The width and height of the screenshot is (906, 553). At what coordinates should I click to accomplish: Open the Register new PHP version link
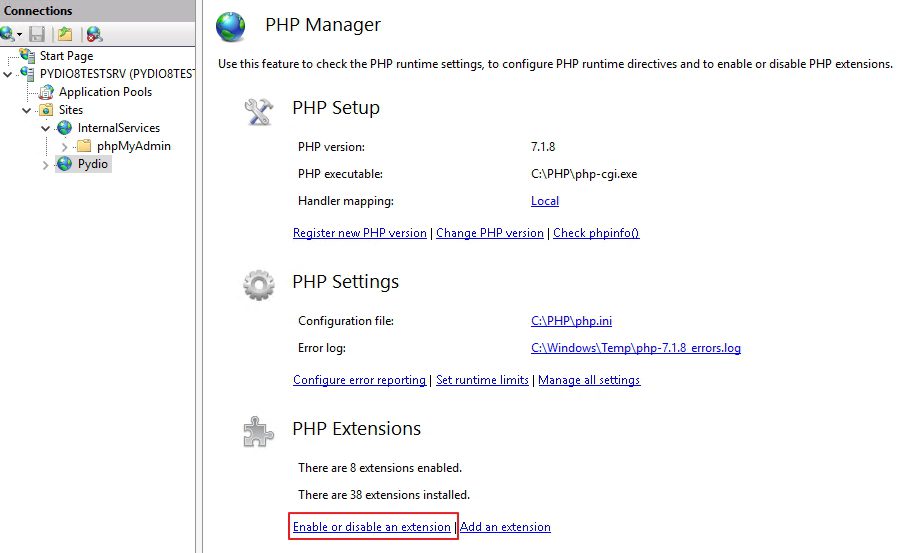[x=359, y=233]
